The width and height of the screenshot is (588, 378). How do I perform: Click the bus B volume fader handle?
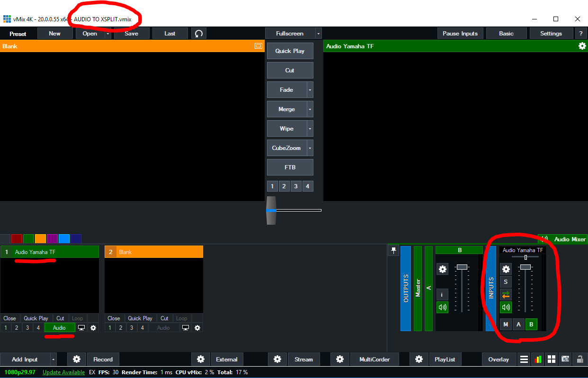462,267
